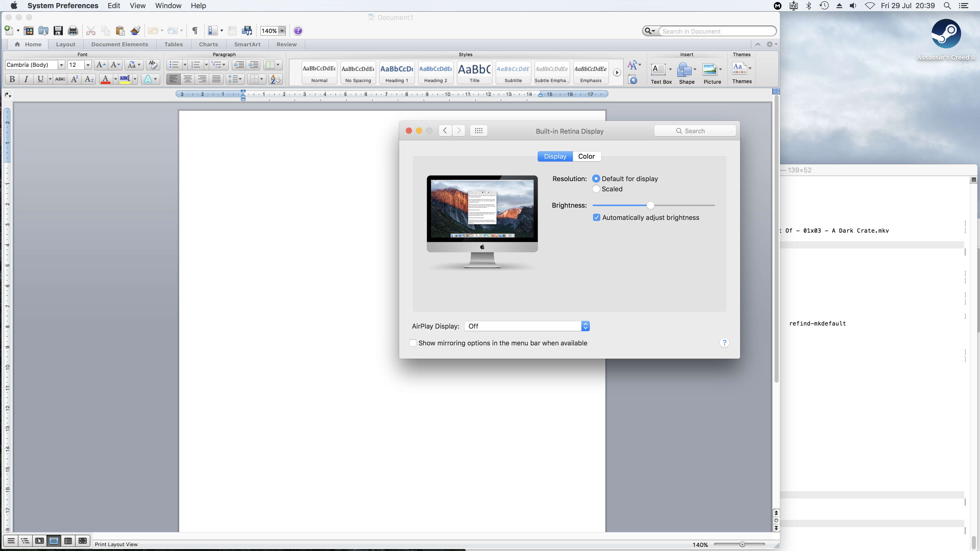Viewport: 980px width, 551px height.
Task: Click the Format Painter brush icon
Action: point(135,31)
